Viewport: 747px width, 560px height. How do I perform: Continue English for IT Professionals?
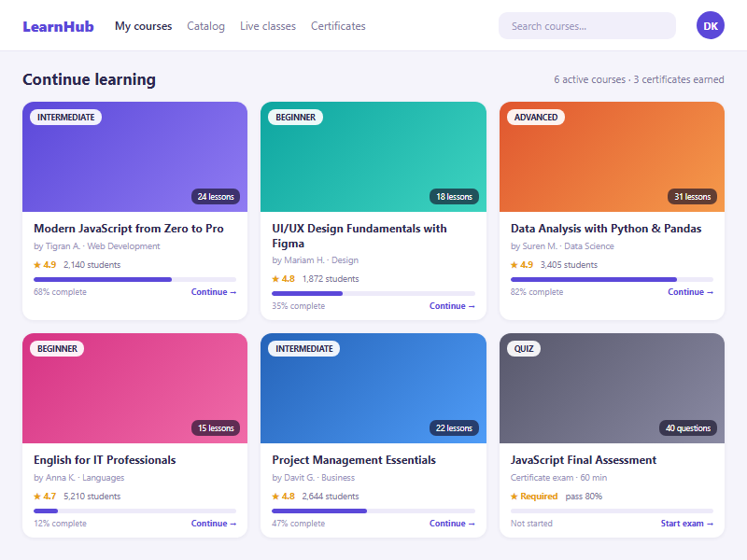click(214, 524)
